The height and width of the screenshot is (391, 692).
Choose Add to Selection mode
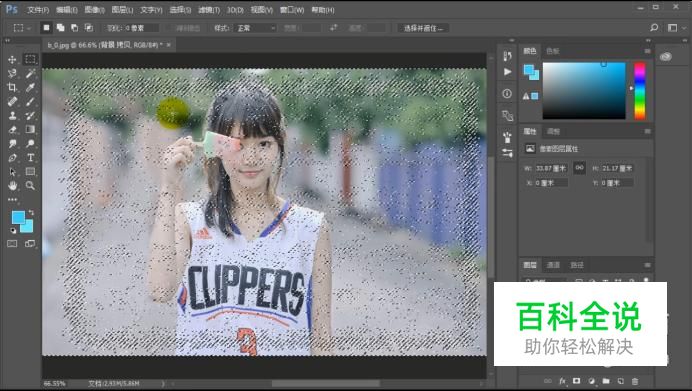coord(60,28)
